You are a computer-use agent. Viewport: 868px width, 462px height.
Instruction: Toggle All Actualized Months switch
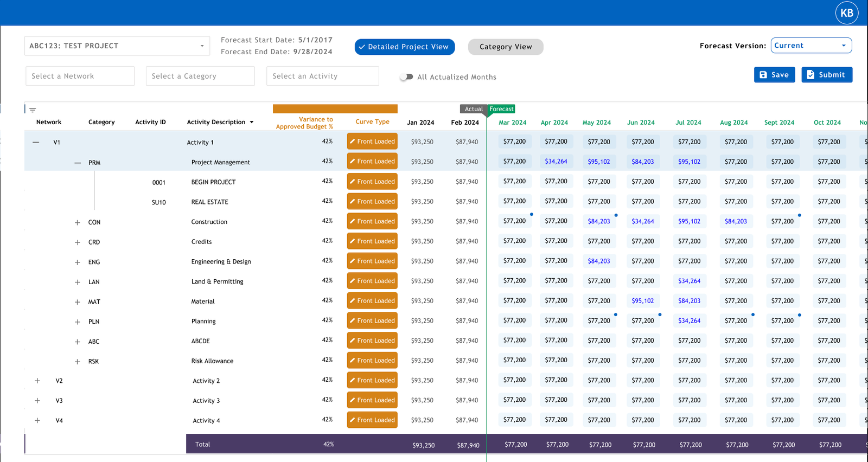tap(406, 77)
